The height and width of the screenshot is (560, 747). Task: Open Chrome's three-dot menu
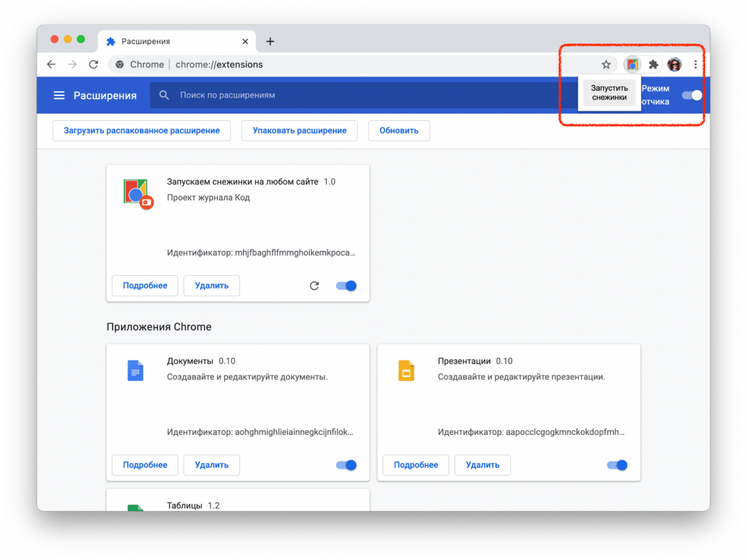(696, 65)
